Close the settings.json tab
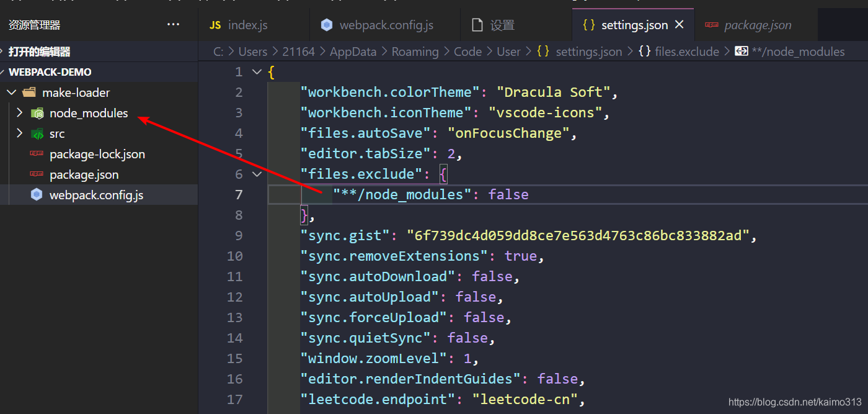 (679, 25)
